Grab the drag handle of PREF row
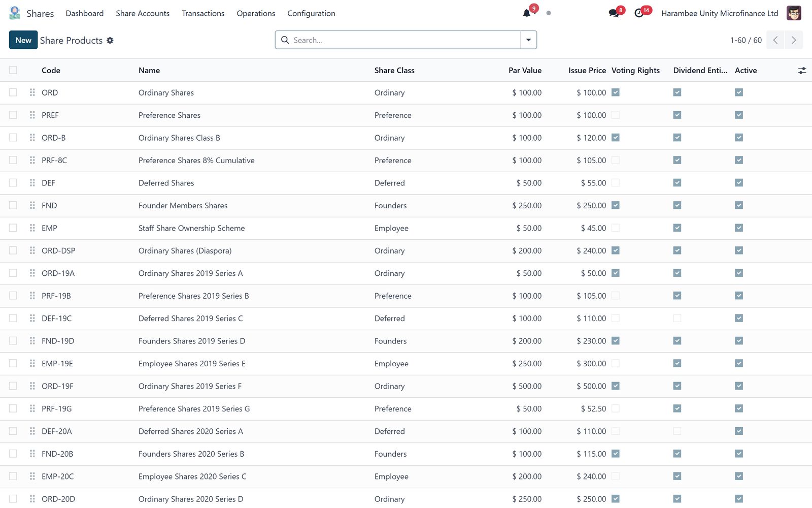The height and width of the screenshot is (508, 812). click(32, 115)
